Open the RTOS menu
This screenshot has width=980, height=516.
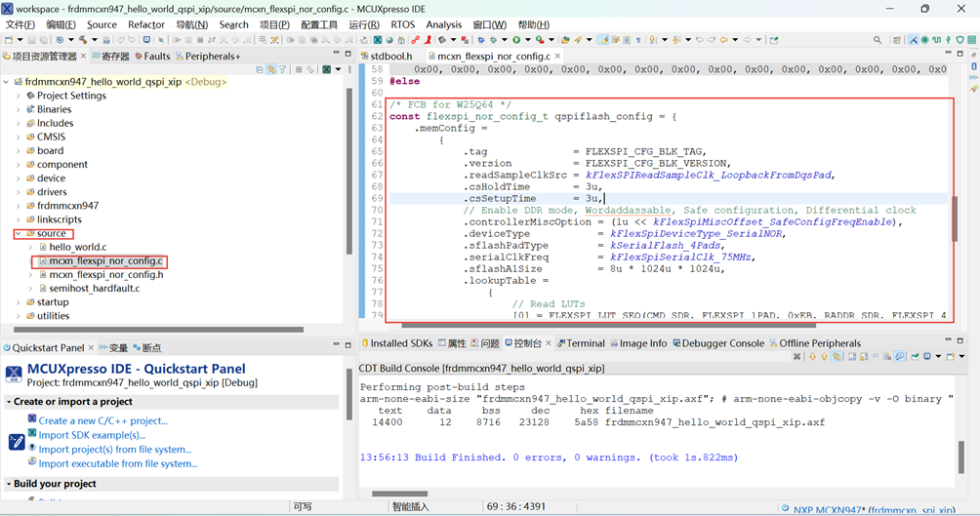tap(402, 24)
